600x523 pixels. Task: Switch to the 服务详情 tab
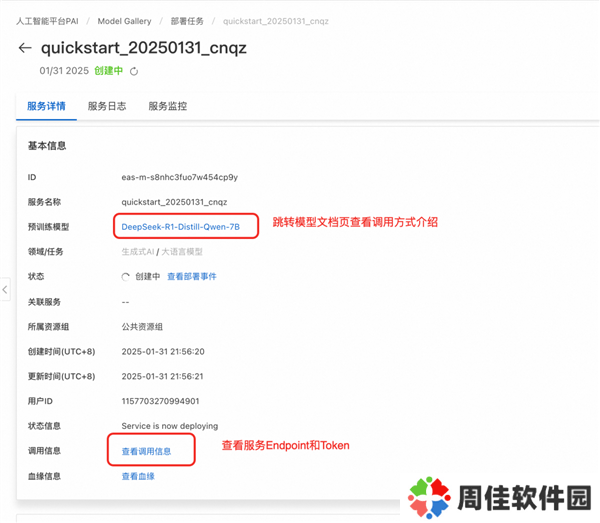point(46,106)
